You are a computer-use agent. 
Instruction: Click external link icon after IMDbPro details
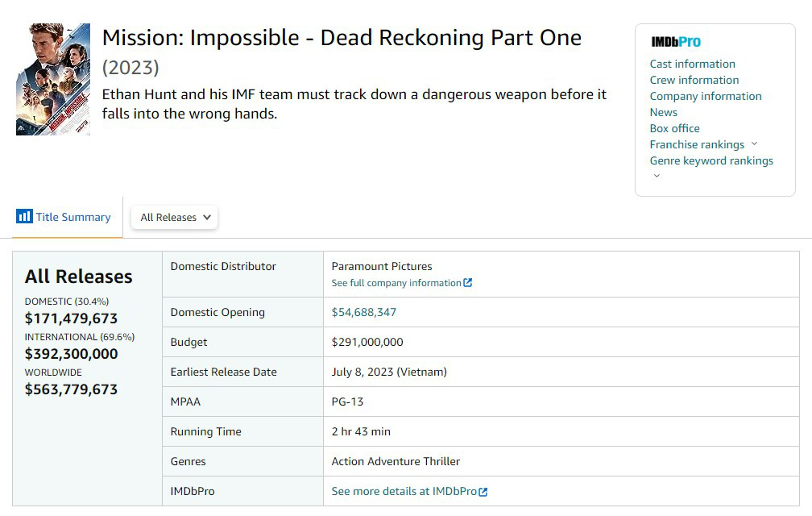tap(483, 492)
